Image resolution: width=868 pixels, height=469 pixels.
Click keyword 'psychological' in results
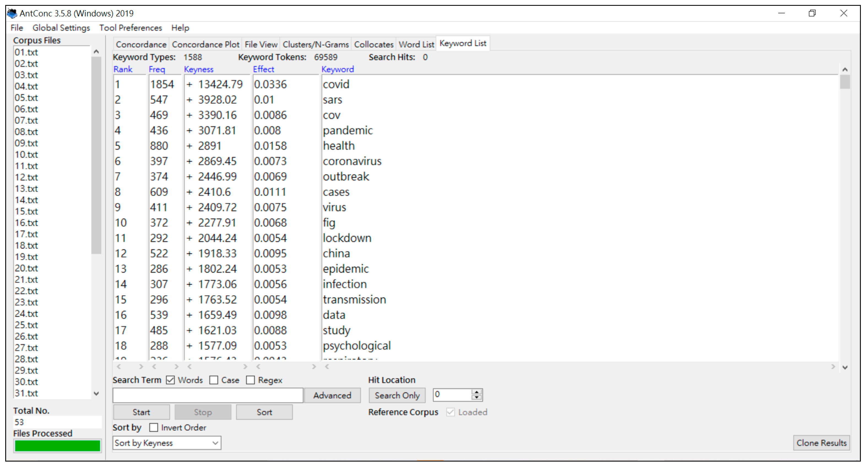tap(357, 346)
